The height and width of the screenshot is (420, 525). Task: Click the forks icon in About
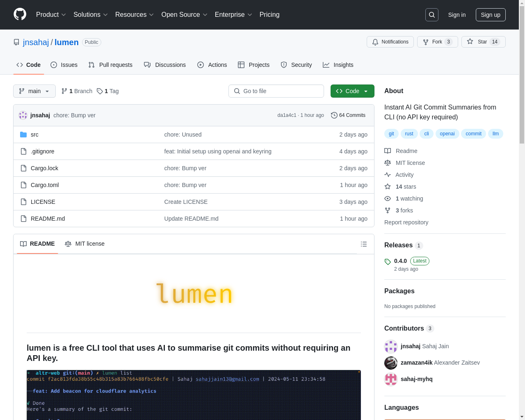pos(388,210)
